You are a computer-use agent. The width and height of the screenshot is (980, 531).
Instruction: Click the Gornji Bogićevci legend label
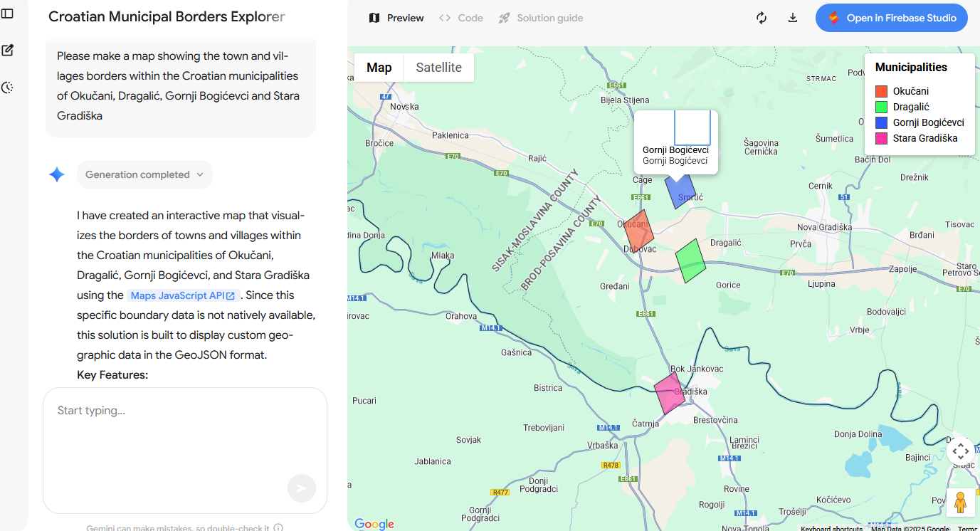click(x=929, y=122)
